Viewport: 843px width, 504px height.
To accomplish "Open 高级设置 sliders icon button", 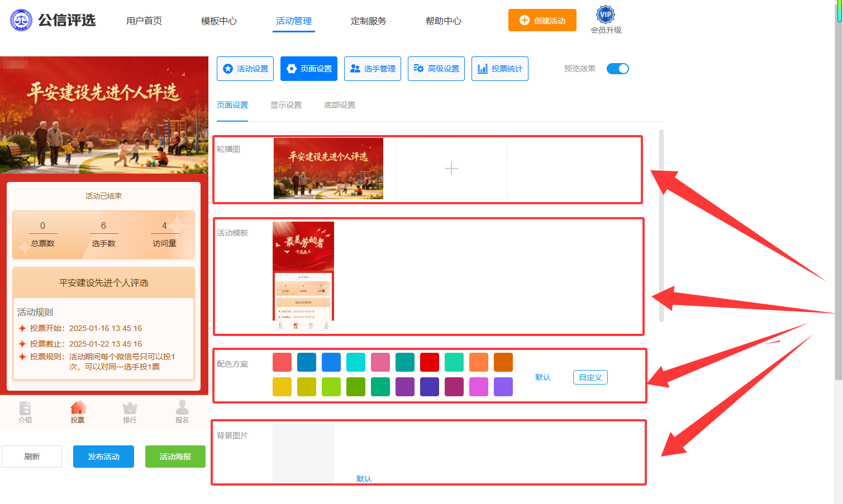I will (436, 69).
